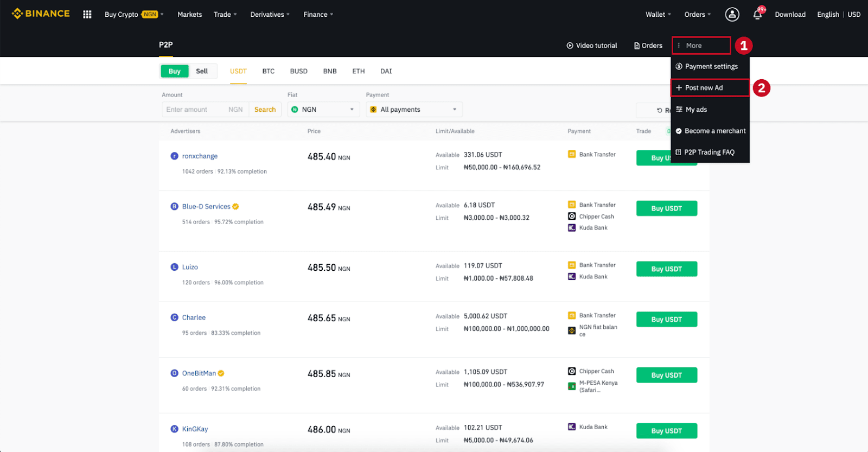
Task: Select the ETH tab
Action: pyautogui.click(x=359, y=71)
